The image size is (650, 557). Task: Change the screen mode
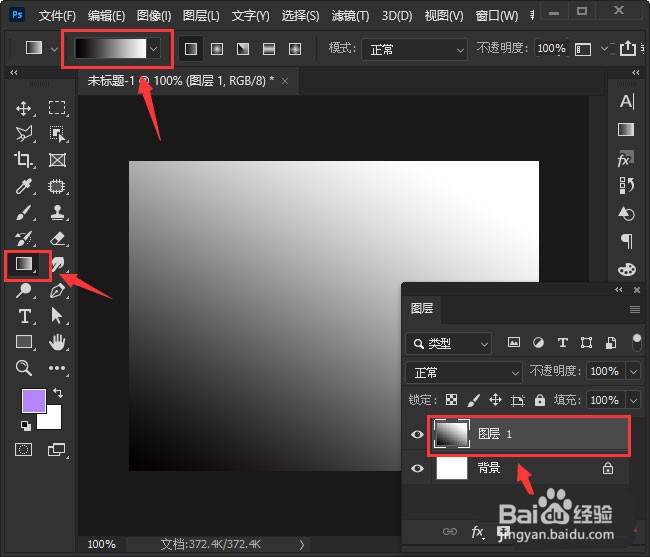pyautogui.click(x=56, y=449)
